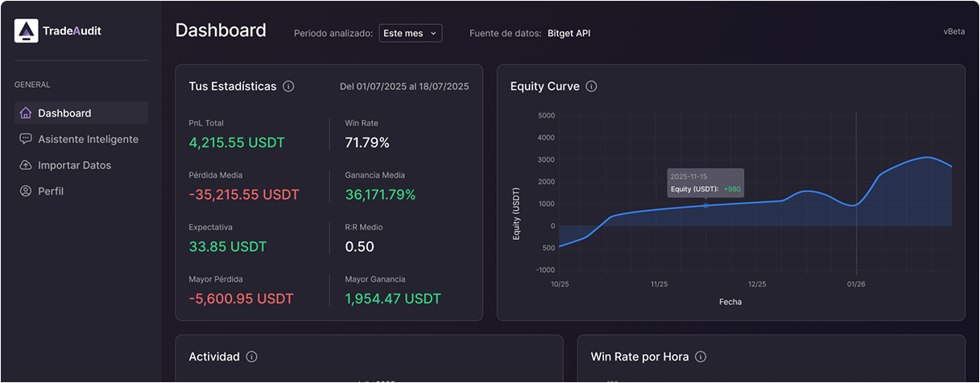Image resolution: width=980 pixels, height=383 pixels.
Task: Open the Este mes period dropdown
Action: tap(410, 33)
